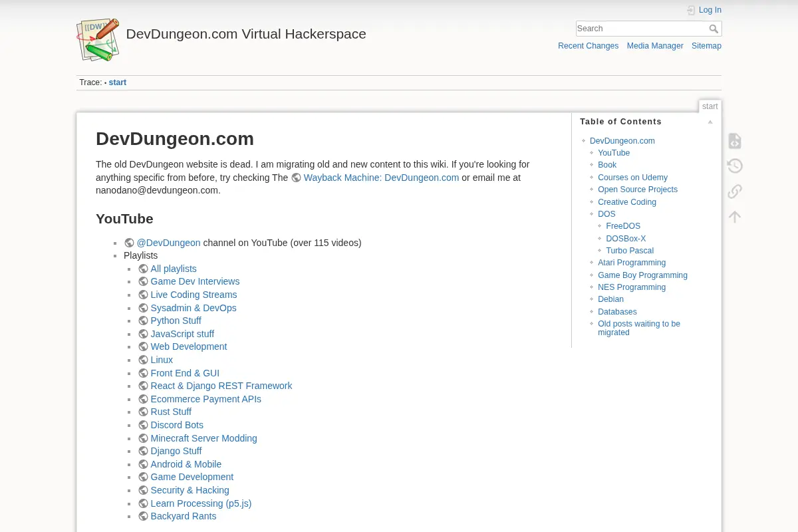Viewport: 798px width, 532px height.
Task: Open the Live Coding Streams playlist
Action: 194,295
